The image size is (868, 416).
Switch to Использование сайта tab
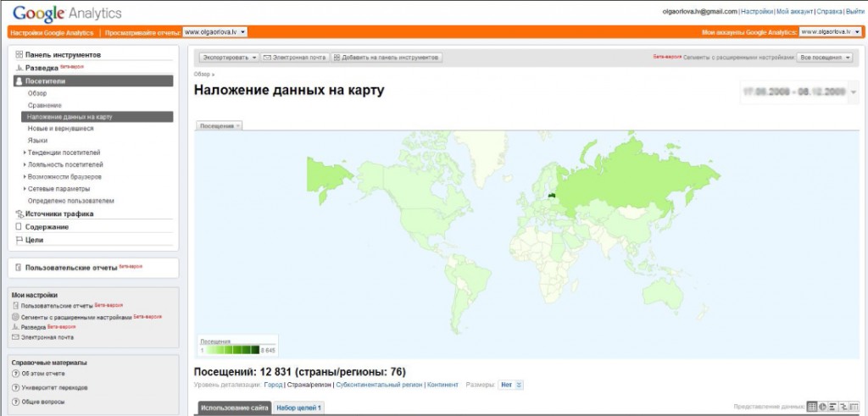tap(235, 408)
